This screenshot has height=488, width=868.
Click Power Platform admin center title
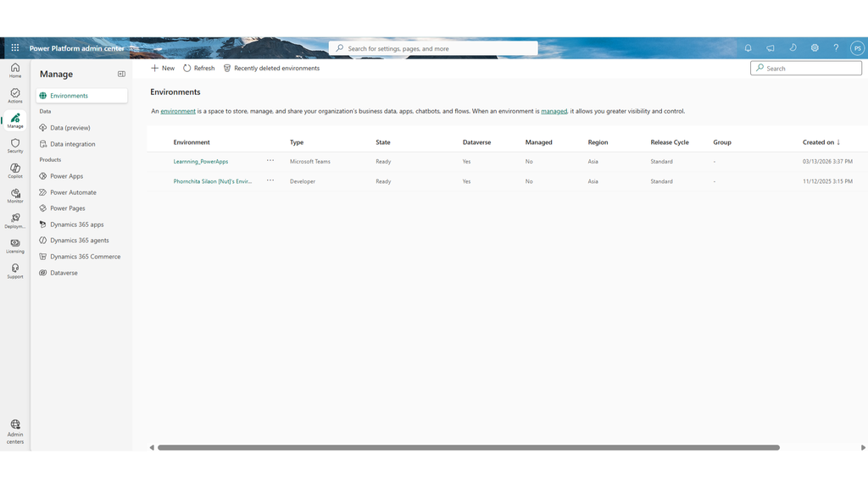(x=76, y=48)
